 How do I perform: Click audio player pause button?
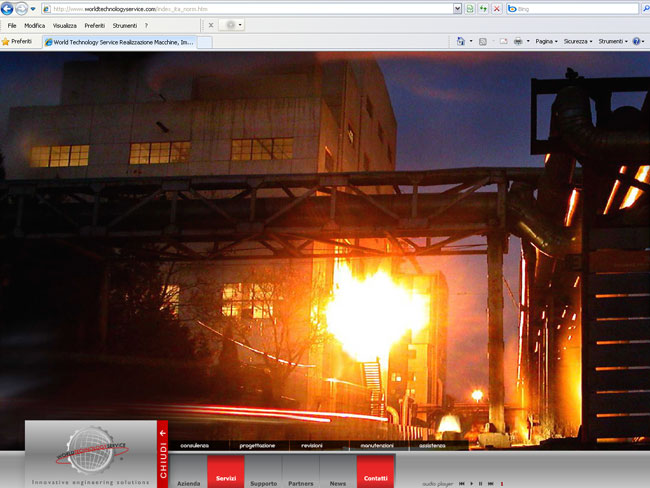click(481, 484)
